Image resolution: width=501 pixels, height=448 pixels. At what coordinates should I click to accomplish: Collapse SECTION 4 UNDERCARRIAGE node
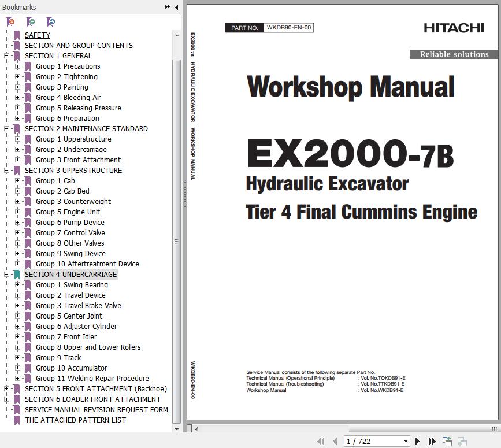[x=6, y=274]
